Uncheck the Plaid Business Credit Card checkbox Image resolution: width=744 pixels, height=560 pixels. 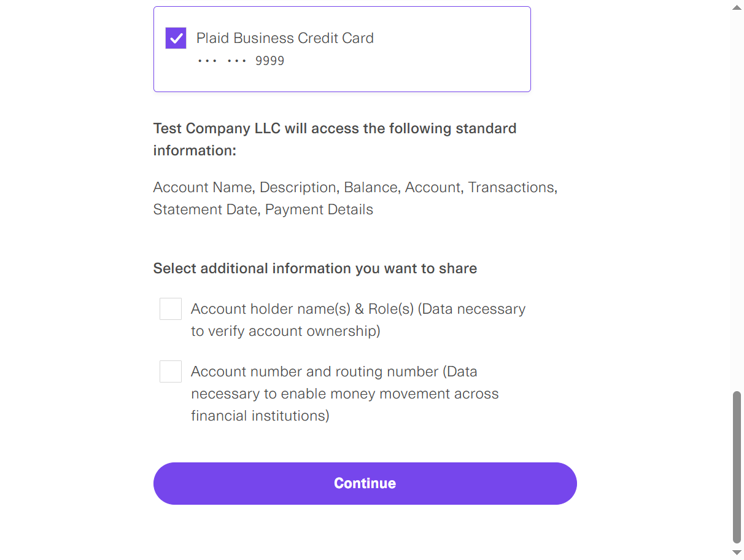176,37
